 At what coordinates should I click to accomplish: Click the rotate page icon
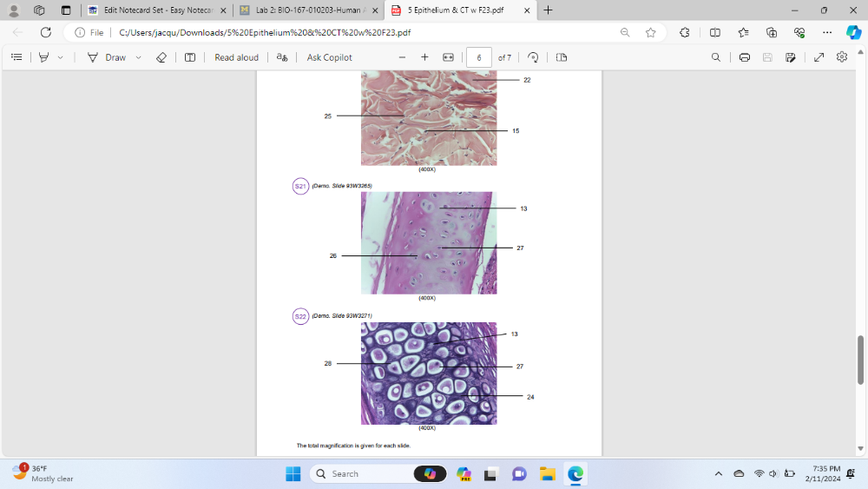click(533, 57)
